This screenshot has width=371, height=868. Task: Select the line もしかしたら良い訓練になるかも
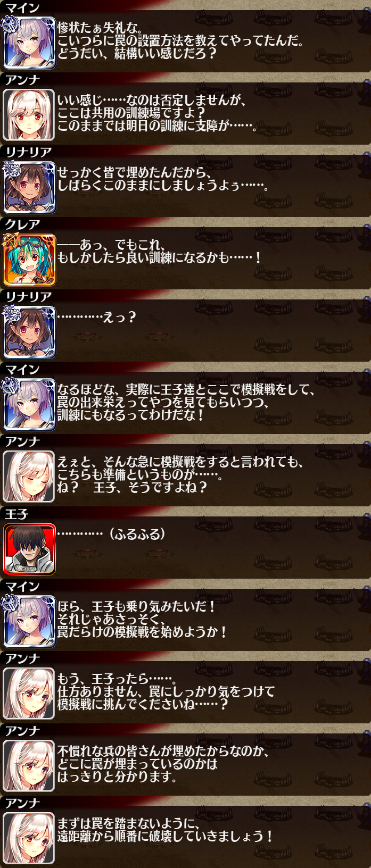click(159, 257)
